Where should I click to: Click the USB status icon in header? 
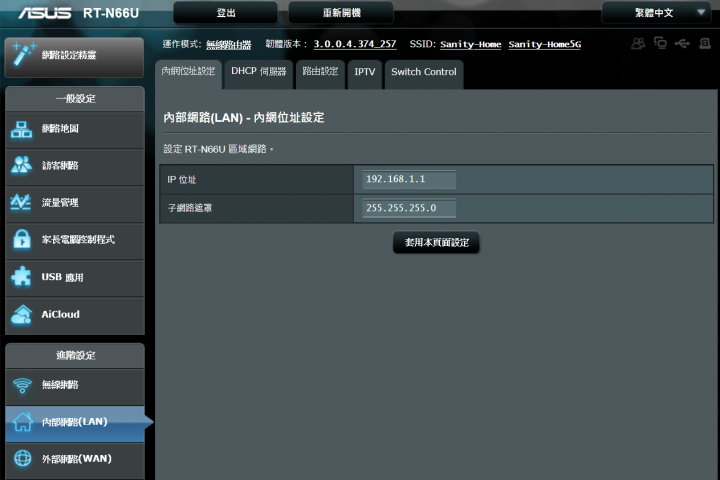pos(682,44)
